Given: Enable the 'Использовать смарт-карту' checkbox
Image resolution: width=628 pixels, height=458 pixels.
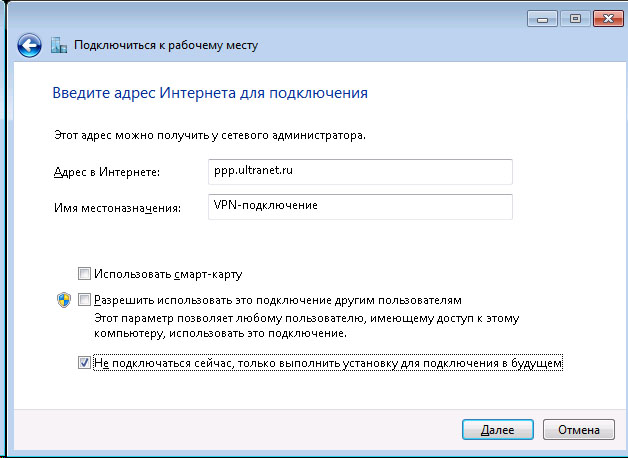Looking at the screenshot, I should 84,273.
